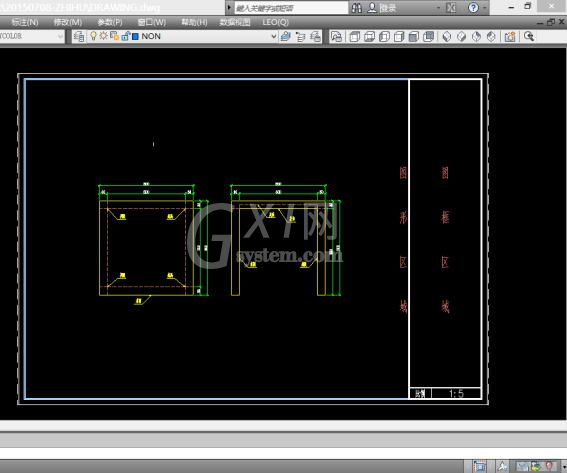This screenshot has width=567, height=473.
Task: Click the Layer Previous icon
Action: (x=300, y=37)
